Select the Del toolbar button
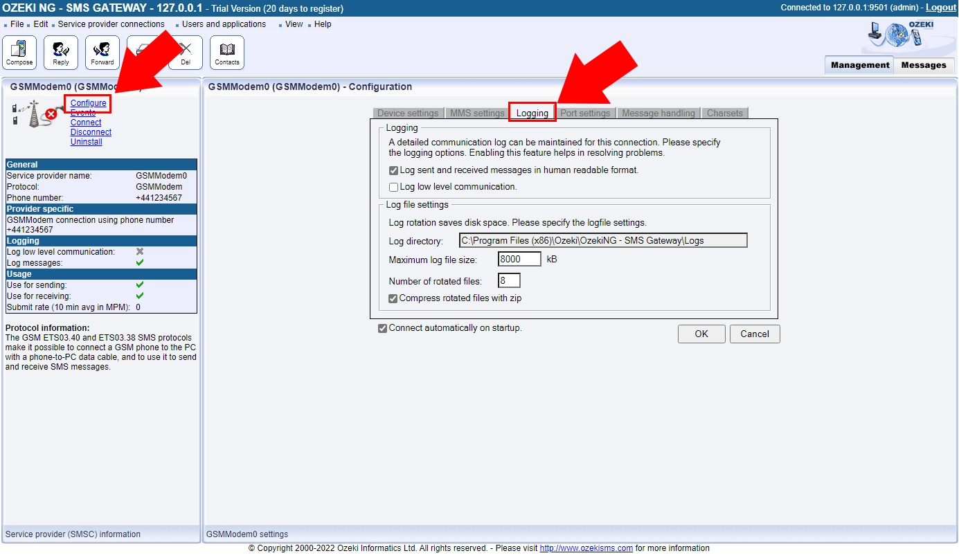The height and width of the screenshot is (560, 959). (x=186, y=53)
